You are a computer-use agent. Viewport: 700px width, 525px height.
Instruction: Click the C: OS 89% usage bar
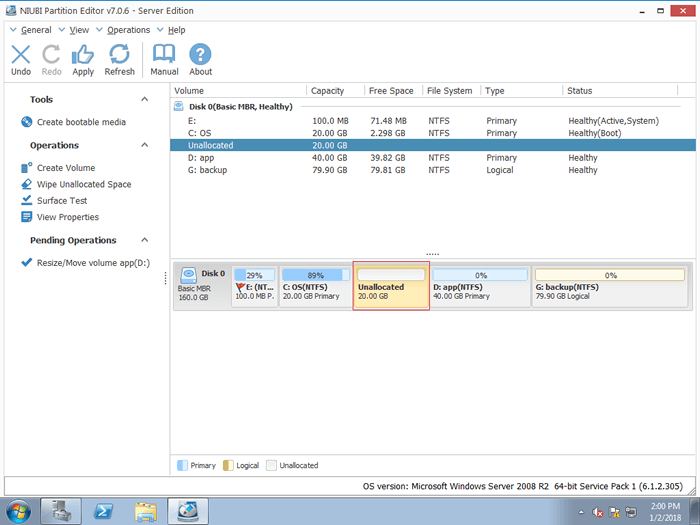(x=316, y=275)
